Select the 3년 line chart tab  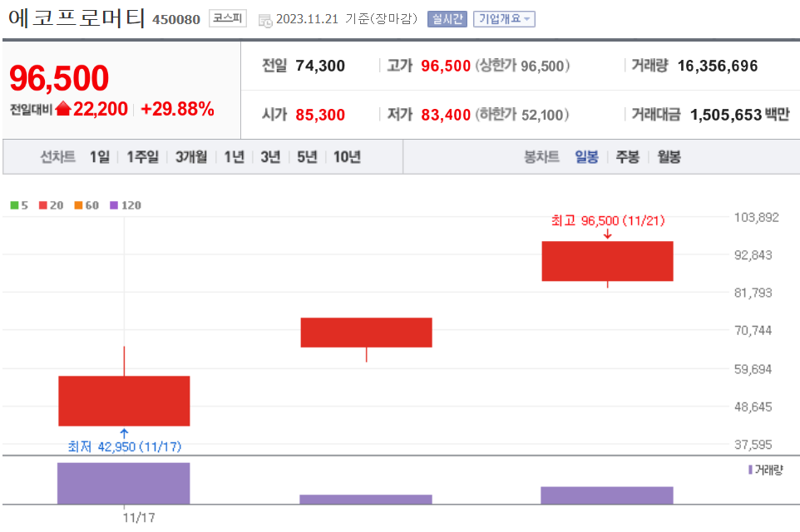pos(270,156)
